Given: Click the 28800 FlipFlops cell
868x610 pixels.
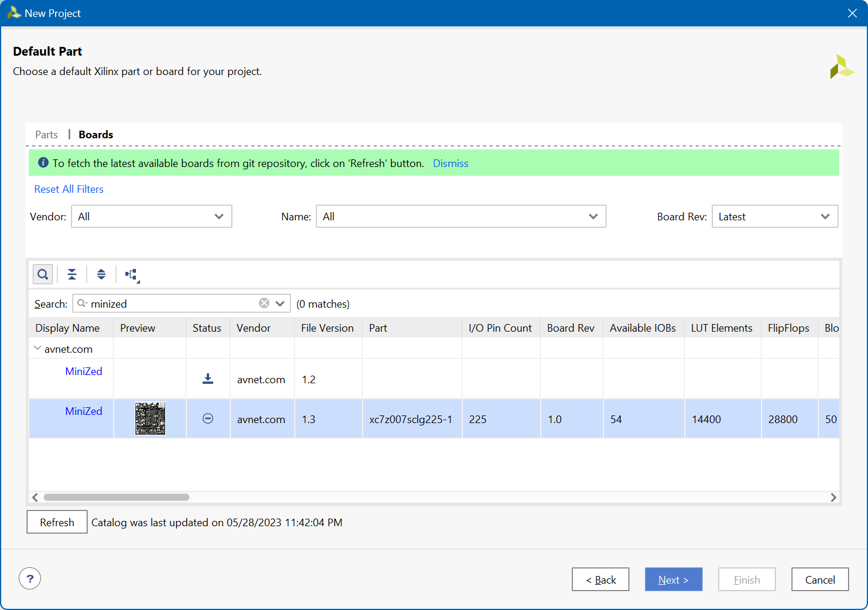Looking at the screenshot, I should pos(790,419).
